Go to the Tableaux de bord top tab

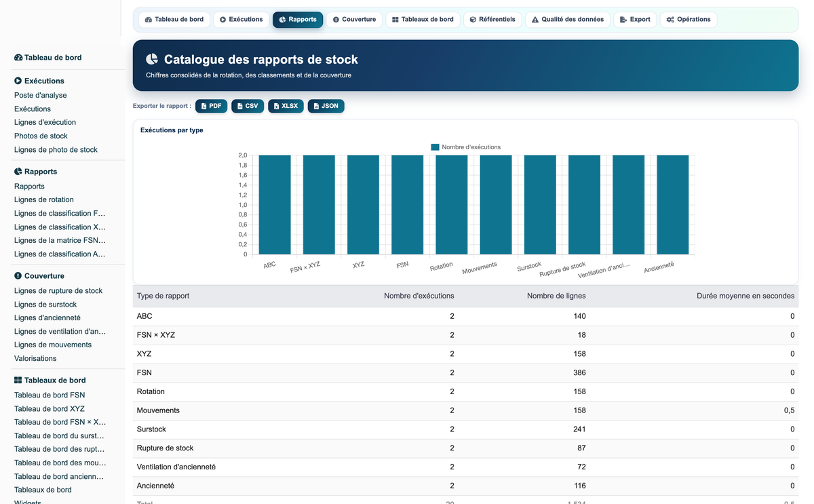coord(423,20)
